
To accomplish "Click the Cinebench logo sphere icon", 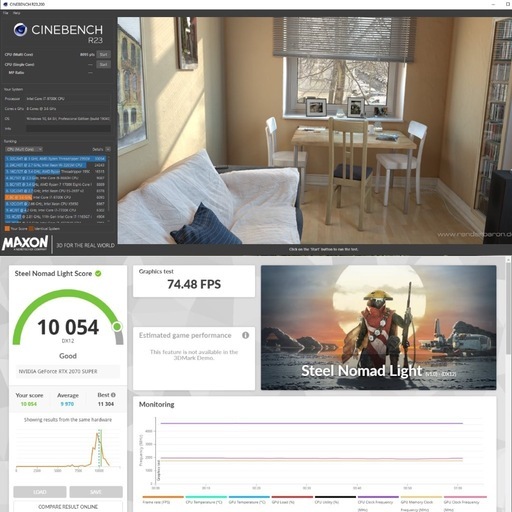I will click(20, 30).
